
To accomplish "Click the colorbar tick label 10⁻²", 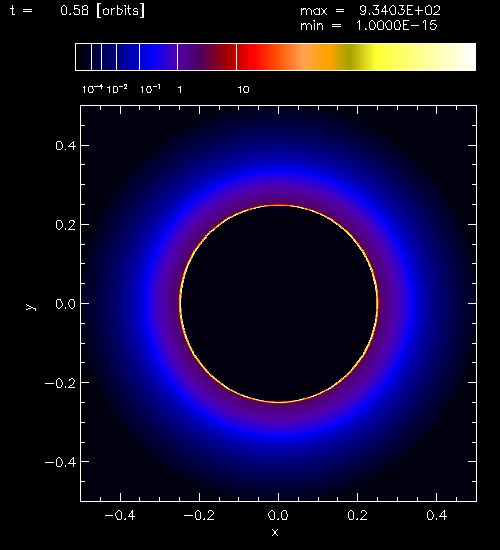I will click(x=117, y=89).
